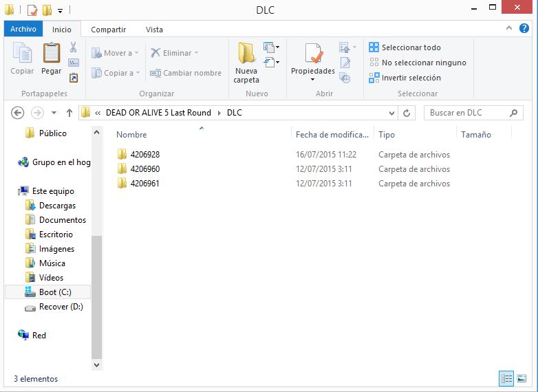The height and width of the screenshot is (392, 538).
Task: Switch to the Vista tab
Action: (154, 30)
